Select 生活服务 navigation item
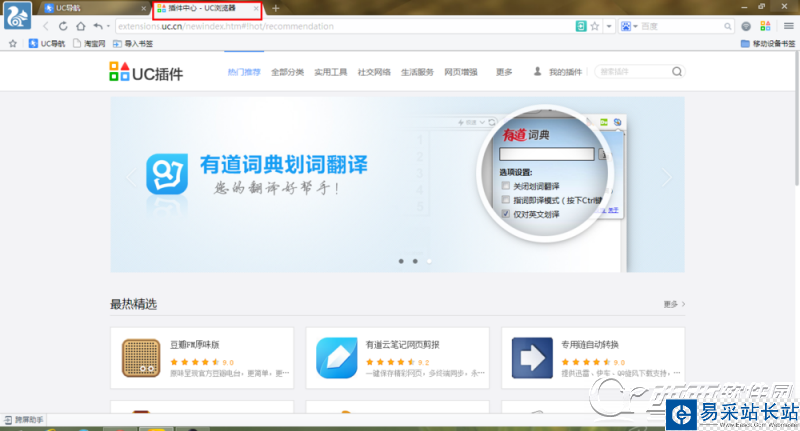Screen dimensions: 800x431 (417, 72)
